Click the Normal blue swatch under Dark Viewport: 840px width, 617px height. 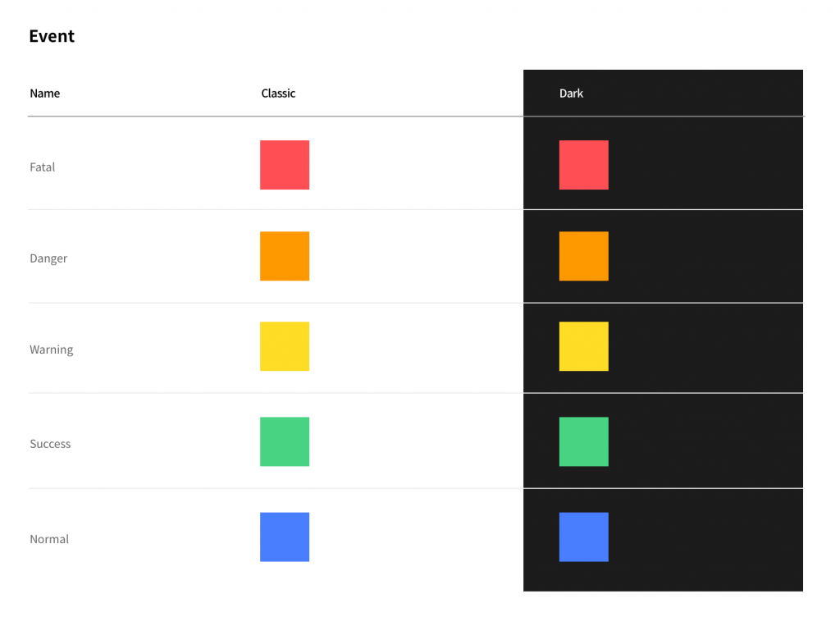click(583, 537)
